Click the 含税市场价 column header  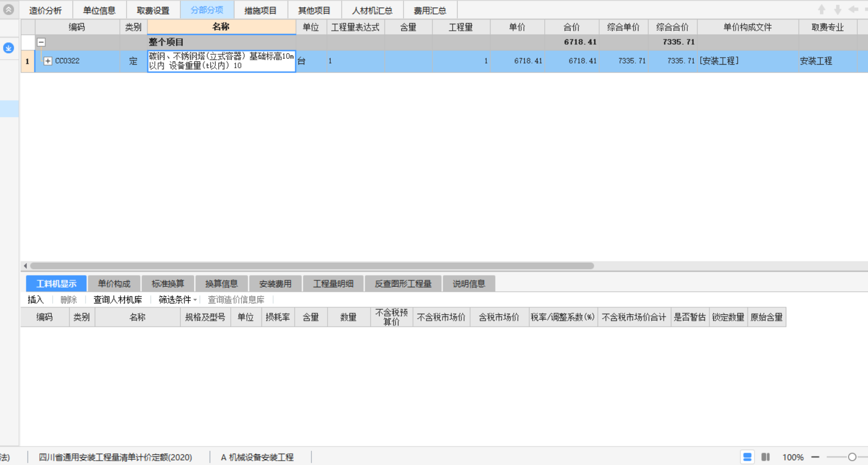click(x=499, y=317)
